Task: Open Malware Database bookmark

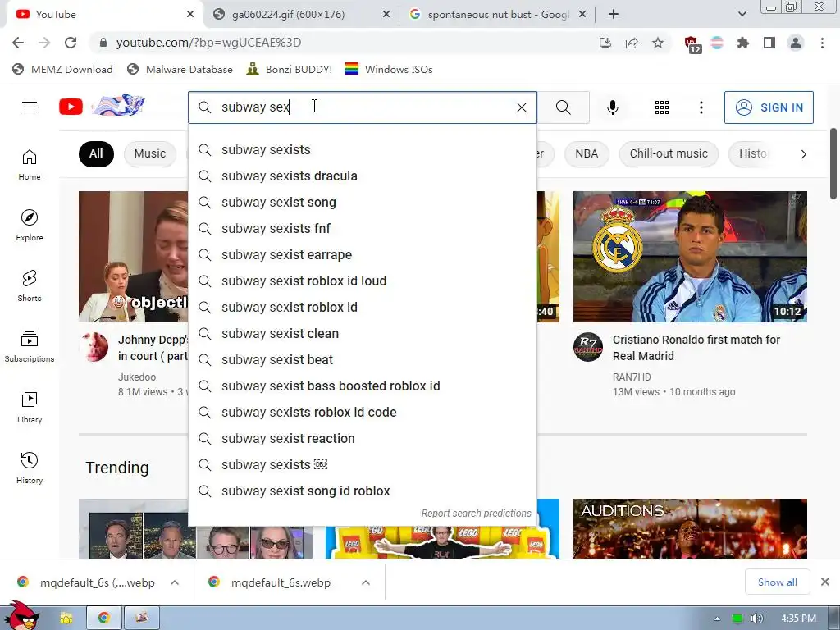Action: [x=180, y=69]
